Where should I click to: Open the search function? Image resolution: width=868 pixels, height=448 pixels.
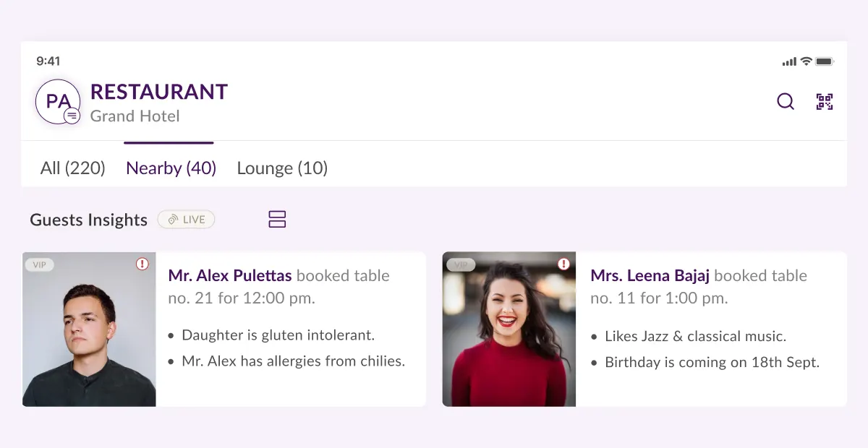[x=786, y=102]
